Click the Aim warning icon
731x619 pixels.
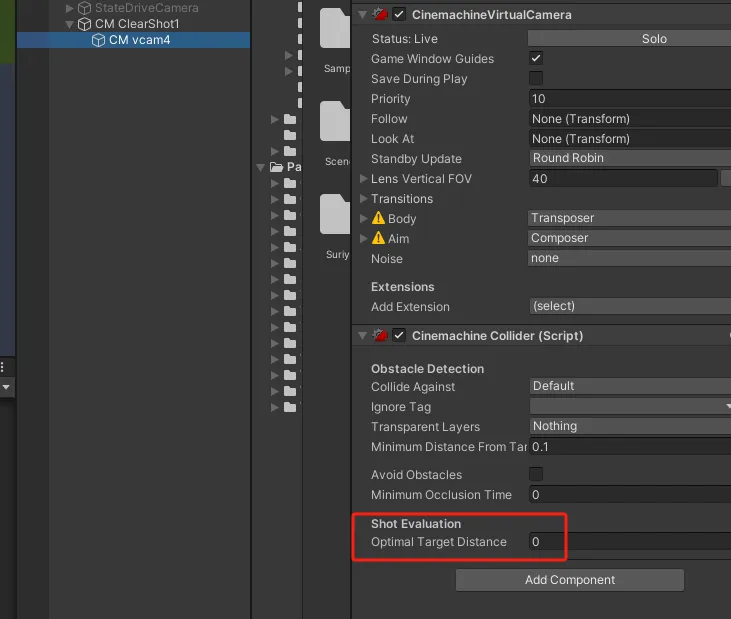(x=379, y=238)
